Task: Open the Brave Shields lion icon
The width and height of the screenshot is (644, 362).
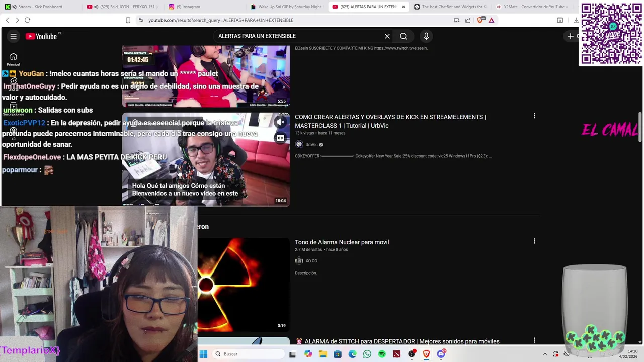Action: (480, 20)
